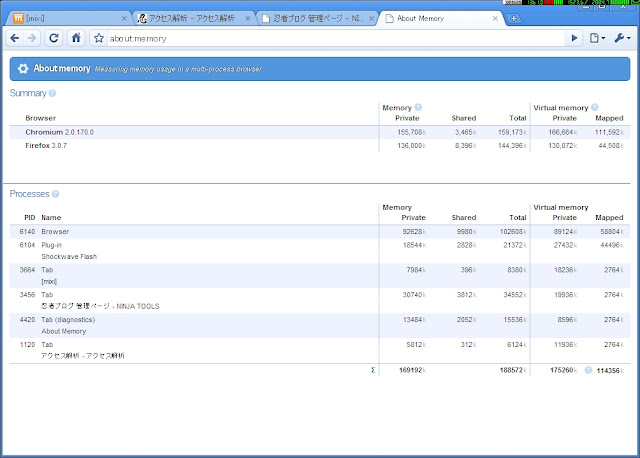Click the address bar showing about:memory
Screen dimensions: 640x458
coord(330,38)
